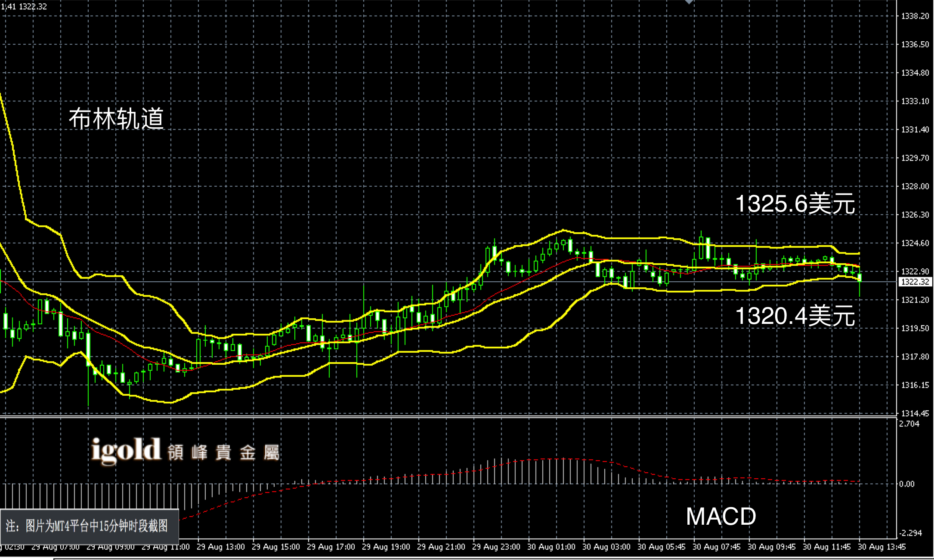This screenshot has height=560, width=934.
Task: Click the MT4 15-minute note box
Action: point(89,526)
